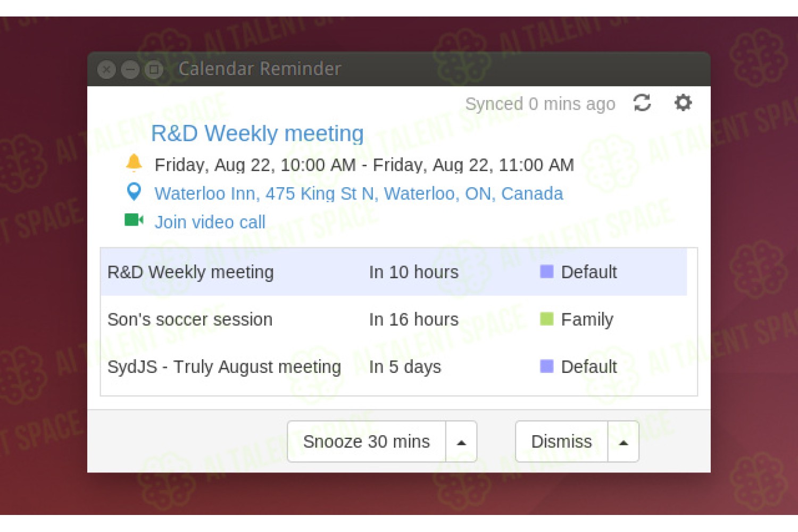
Task: Open settings via the gear icon
Action: coord(683,102)
